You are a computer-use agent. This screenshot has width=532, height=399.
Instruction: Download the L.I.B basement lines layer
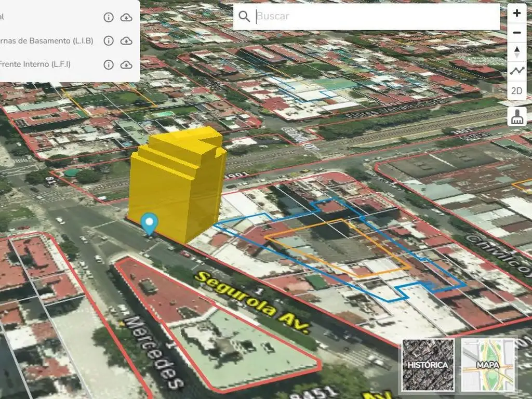(x=126, y=41)
